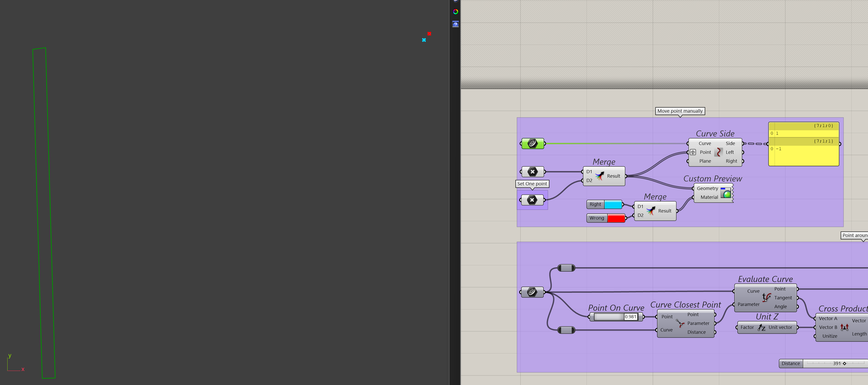
Task: Click the Move point manually label
Action: (680, 111)
